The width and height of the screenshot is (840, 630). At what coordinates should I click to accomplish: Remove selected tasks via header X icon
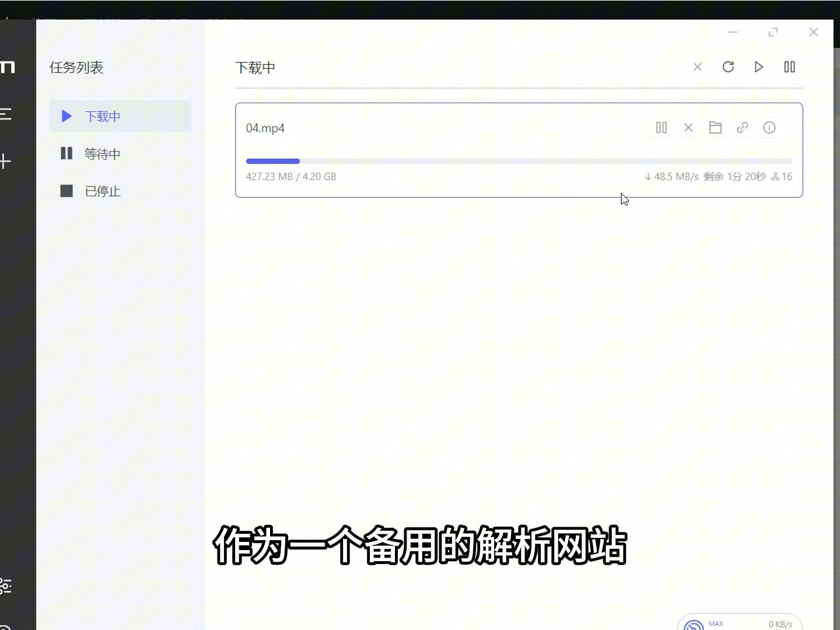pos(697,67)
